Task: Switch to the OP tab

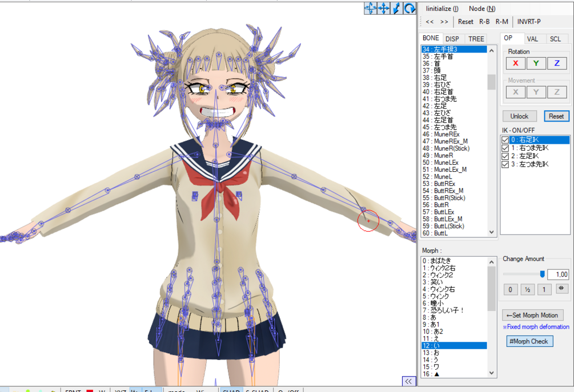Action: pos(508,38)
